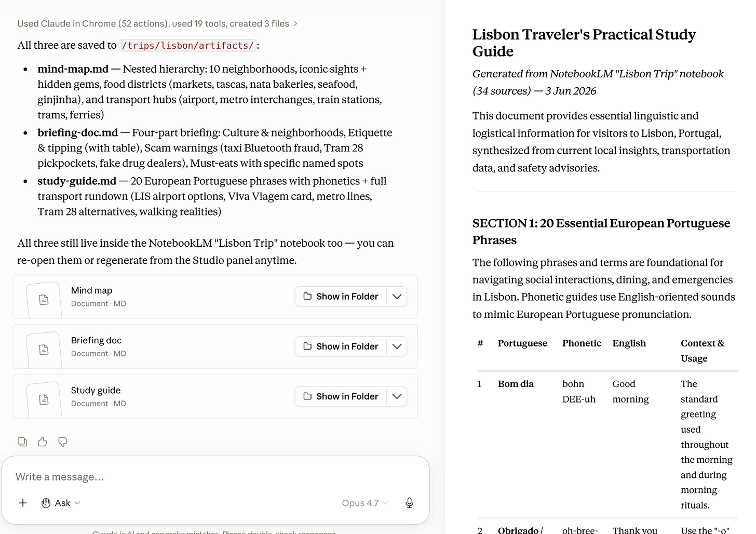Open the Mind map document thumbnail

tap(44, 300)
